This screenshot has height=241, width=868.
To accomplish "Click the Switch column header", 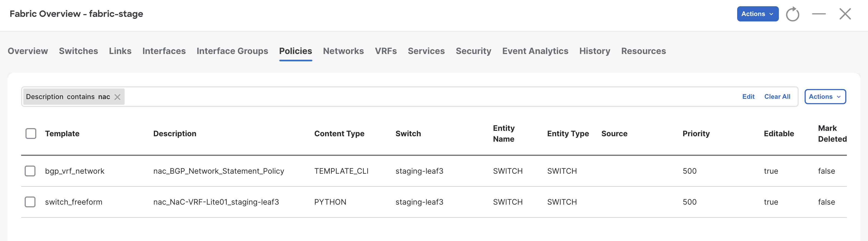I will pyautogui.click(x=408, y=134).
